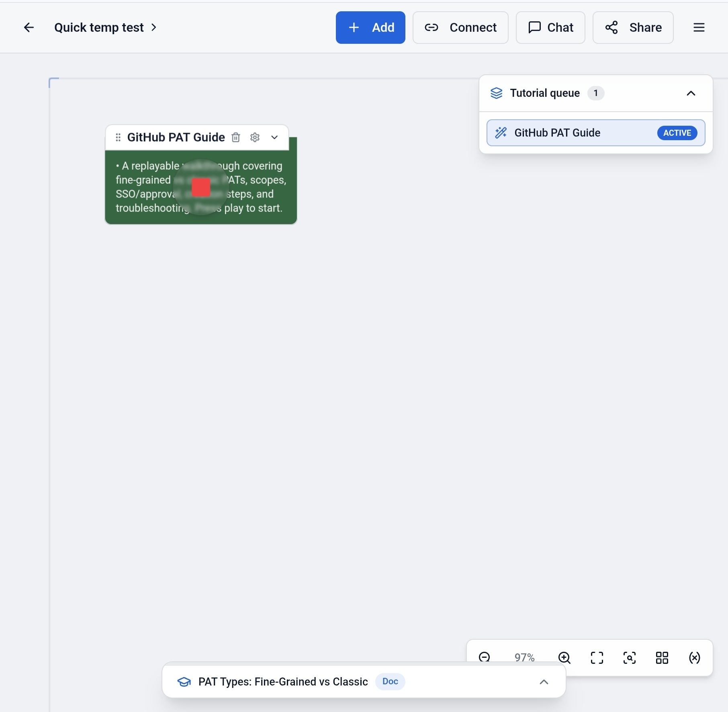Viewport: 728px width, 712px height.
Task: Zoom in the canvas
Action: tap(564, 657)
